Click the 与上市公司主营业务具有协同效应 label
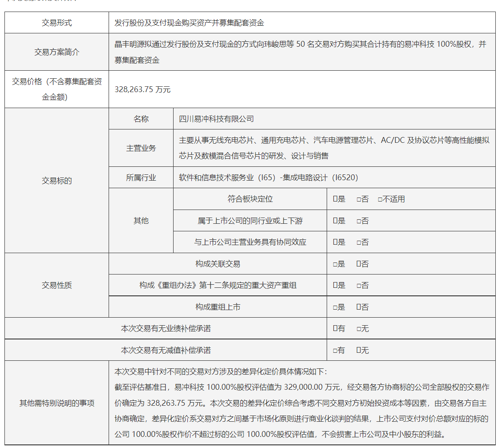502x448 pixels. [x=250, y=242]
